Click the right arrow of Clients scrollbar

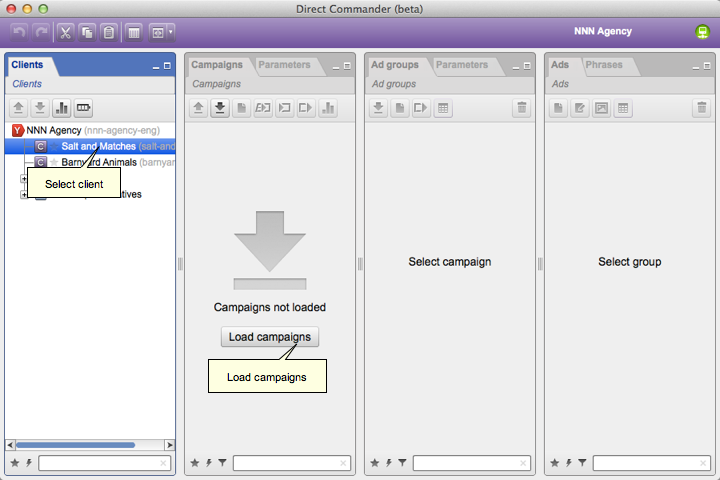click(x=169, y=445)
